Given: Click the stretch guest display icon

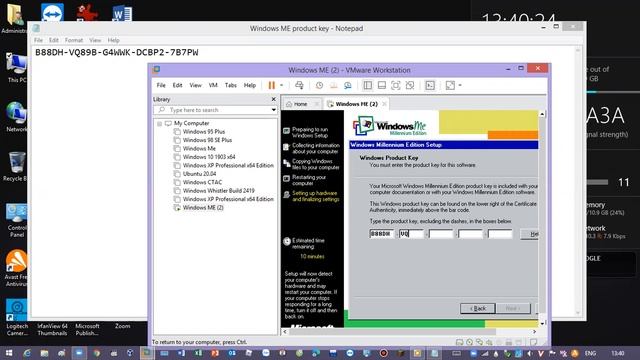Looking at the screenshot, I should 450,85.
